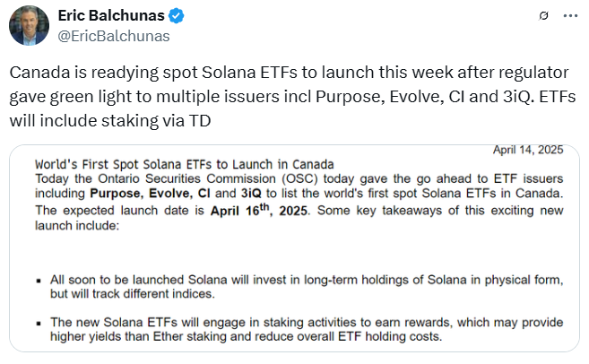The image size is (589, 364).
Task: Open Eric Balchunas's profile picture
Action: pos(29,25)
